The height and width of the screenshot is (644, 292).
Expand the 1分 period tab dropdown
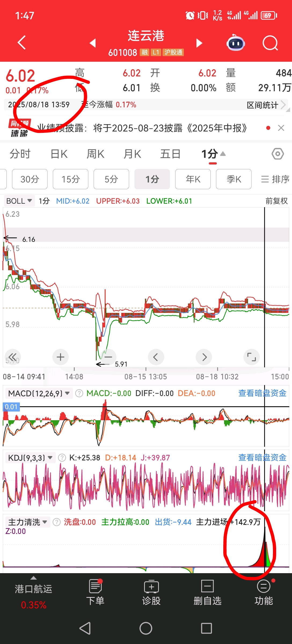[213, 154]
